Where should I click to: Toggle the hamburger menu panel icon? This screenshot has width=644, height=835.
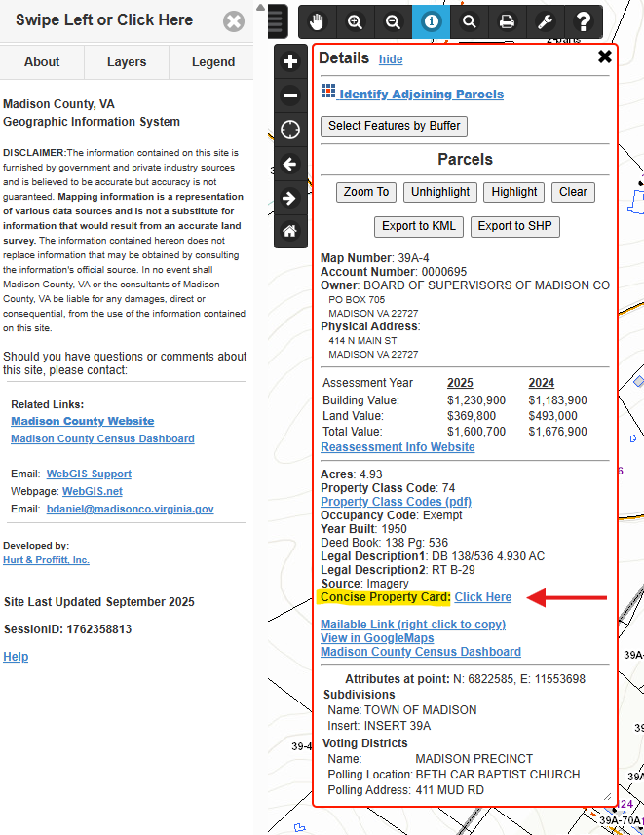point(277,21)
